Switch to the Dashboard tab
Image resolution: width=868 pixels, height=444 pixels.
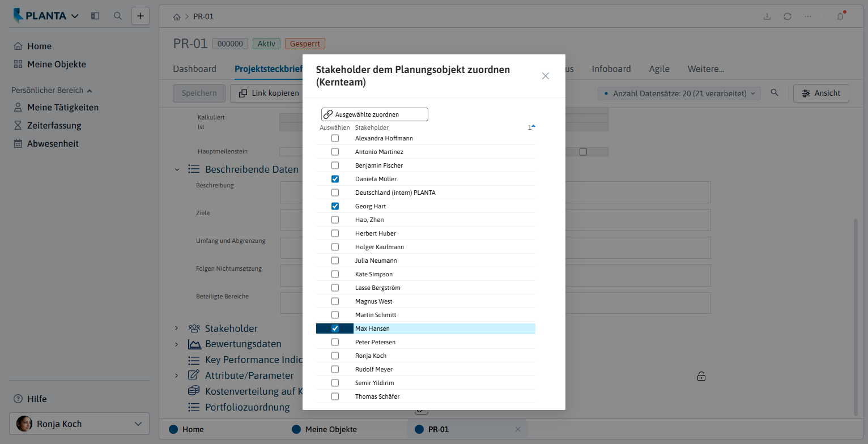pos(194,69)
